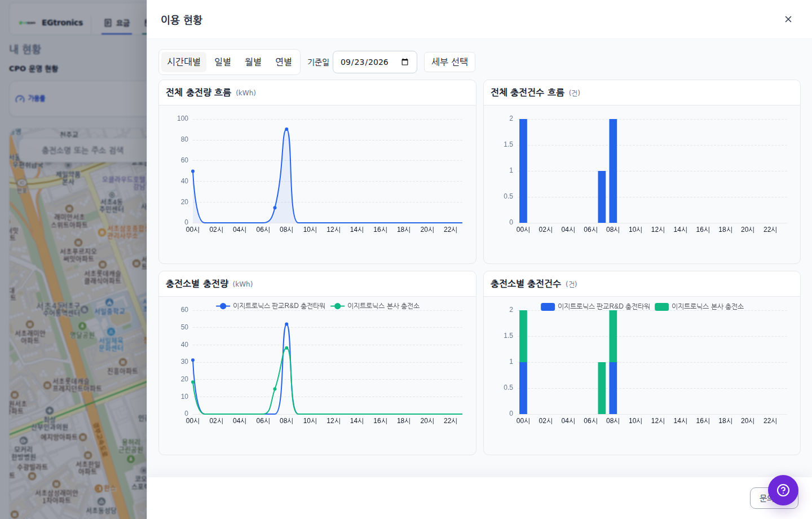Viewport: 812px width, 519px height.
Task: Open the calendar picker icon in date field
Action: 405,62
